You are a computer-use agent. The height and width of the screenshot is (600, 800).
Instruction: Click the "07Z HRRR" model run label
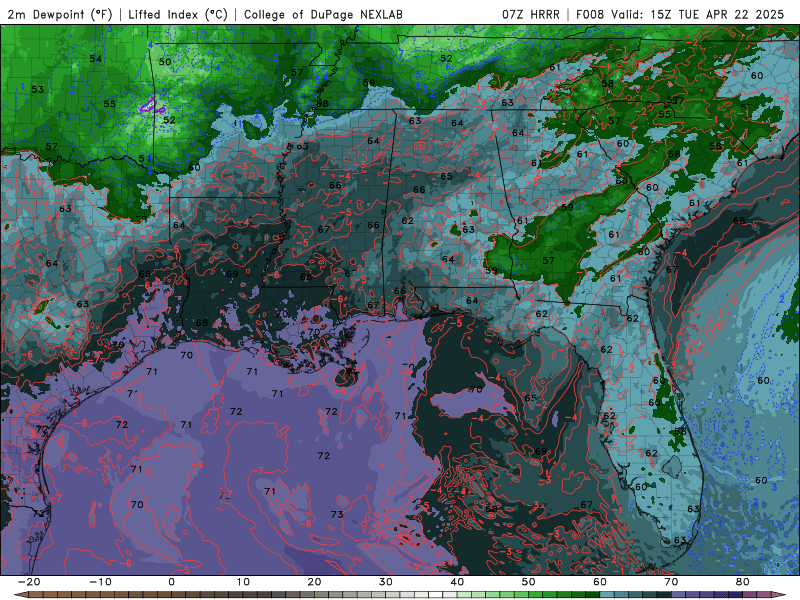pos(531,14)
